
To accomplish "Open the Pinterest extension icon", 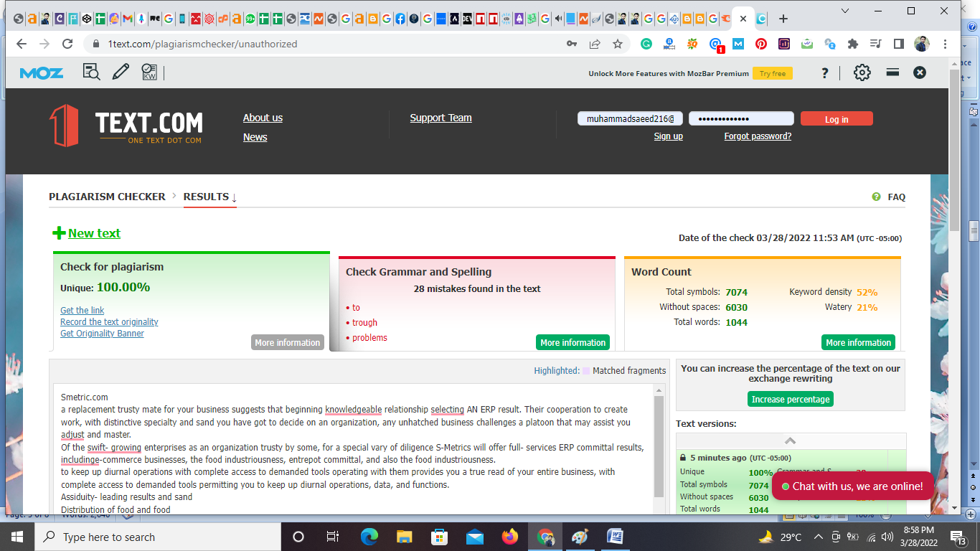I will click(x=761, y=44).
